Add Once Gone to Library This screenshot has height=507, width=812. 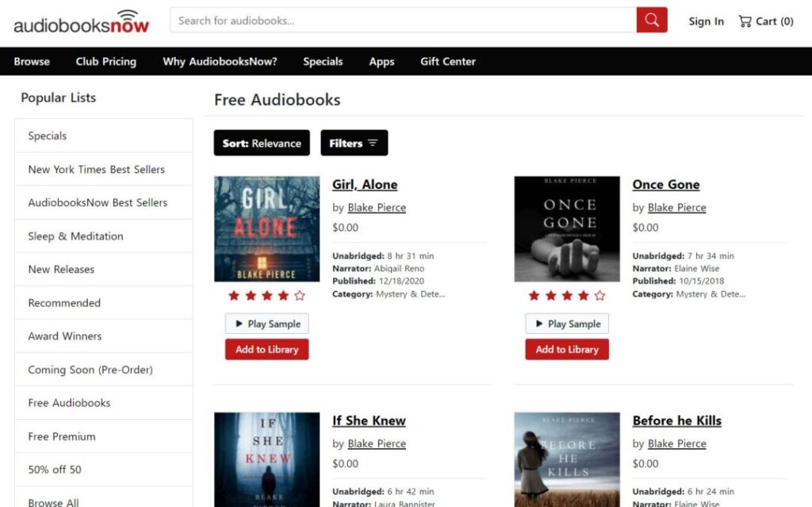tap(566, 349)
